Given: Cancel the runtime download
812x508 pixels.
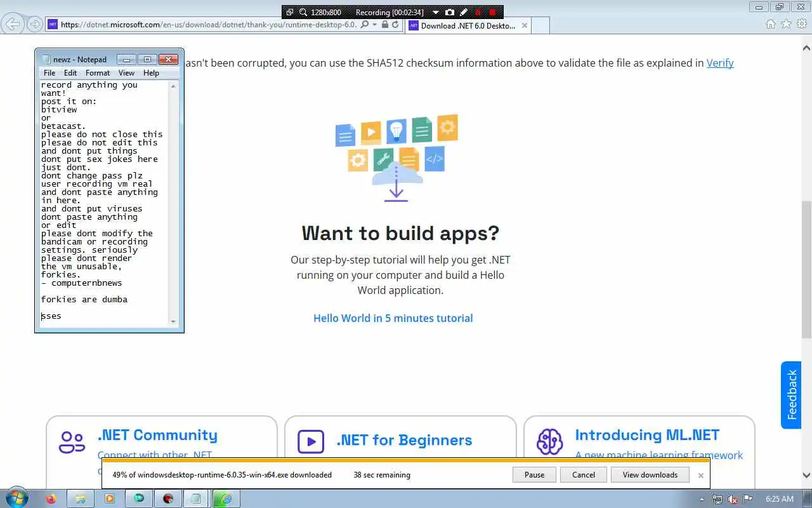Looking at the screenshot, I should pos(584,474).
